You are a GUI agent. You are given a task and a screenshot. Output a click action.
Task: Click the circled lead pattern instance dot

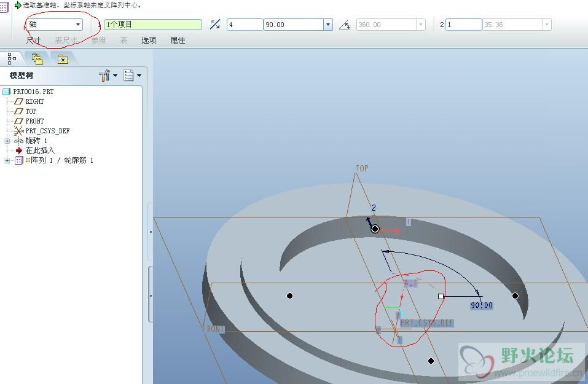pos(375,229)
